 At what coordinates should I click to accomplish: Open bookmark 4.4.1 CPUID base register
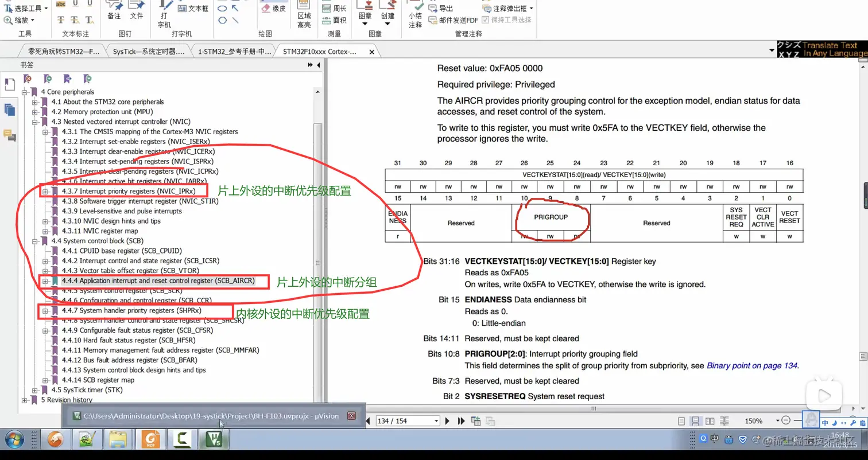click(x=122, y=251)
